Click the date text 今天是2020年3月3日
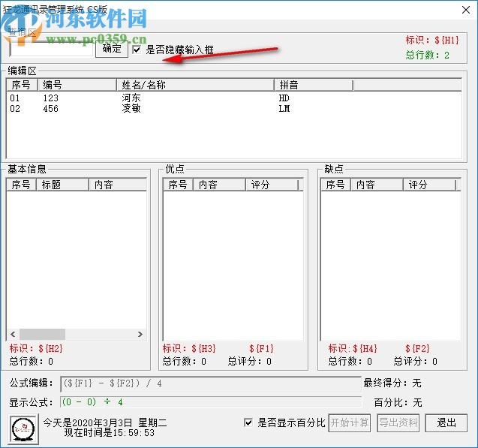The image size is (478, 448). [88, 422]
